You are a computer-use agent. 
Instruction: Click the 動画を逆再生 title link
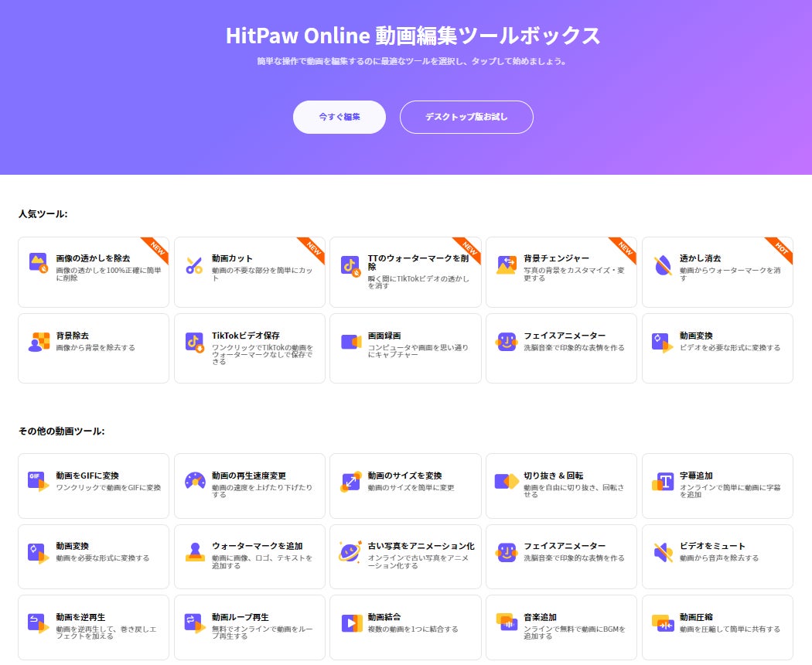[80, 617]
